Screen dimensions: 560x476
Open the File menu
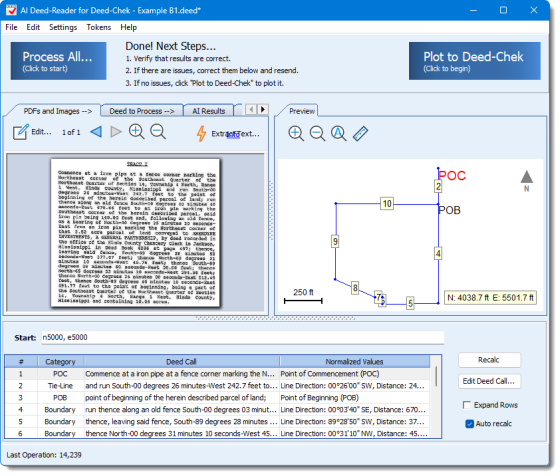[x=11, y=27]
